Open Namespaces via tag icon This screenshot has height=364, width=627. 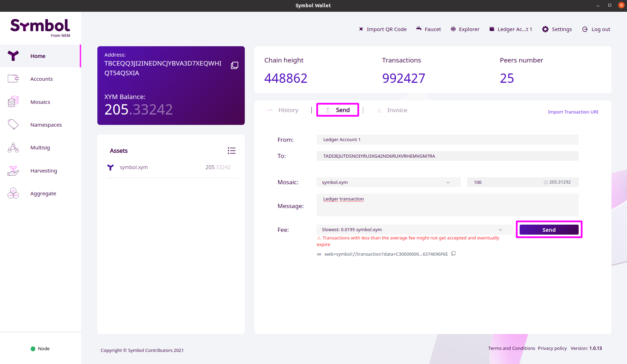point(13,125)
